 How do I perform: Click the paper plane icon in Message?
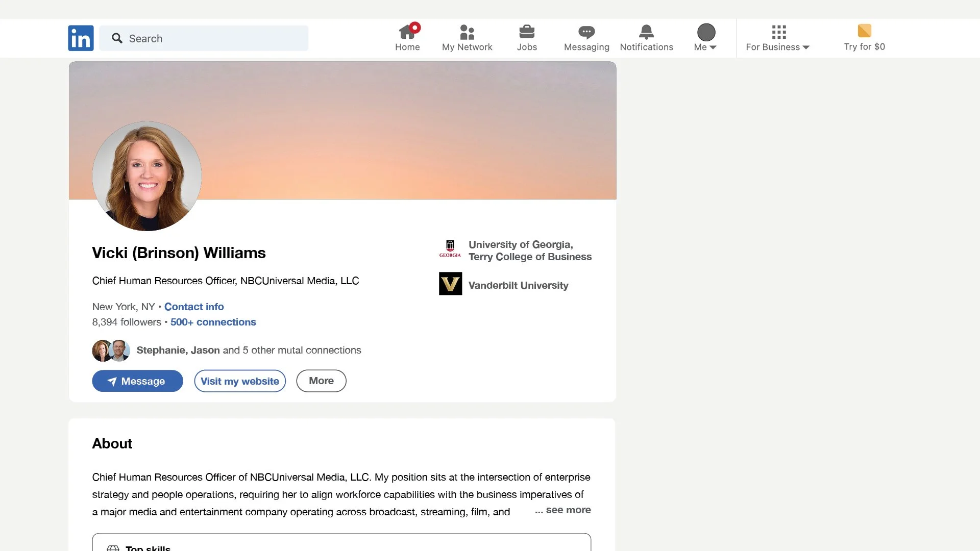coord(112,381)
